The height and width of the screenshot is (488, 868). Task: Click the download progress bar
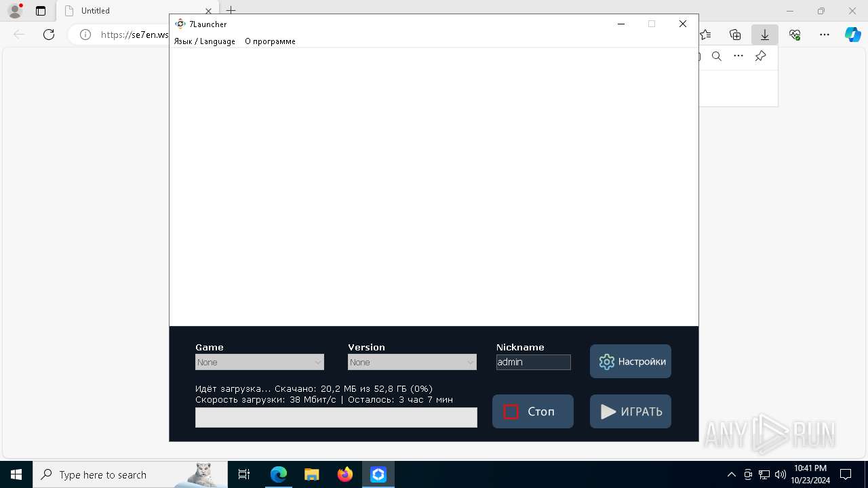(336, 418)
